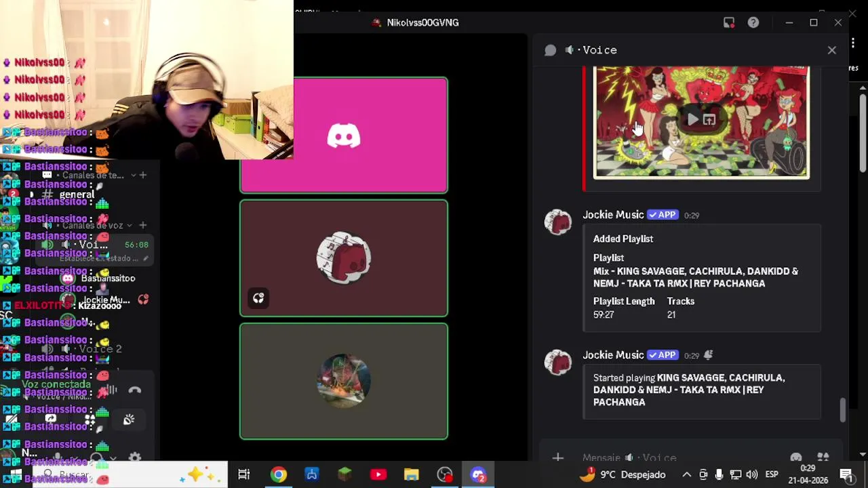Click the headphone-deafened icon on Jockie tile
868x488 pixels.
(x=258, y=298)
